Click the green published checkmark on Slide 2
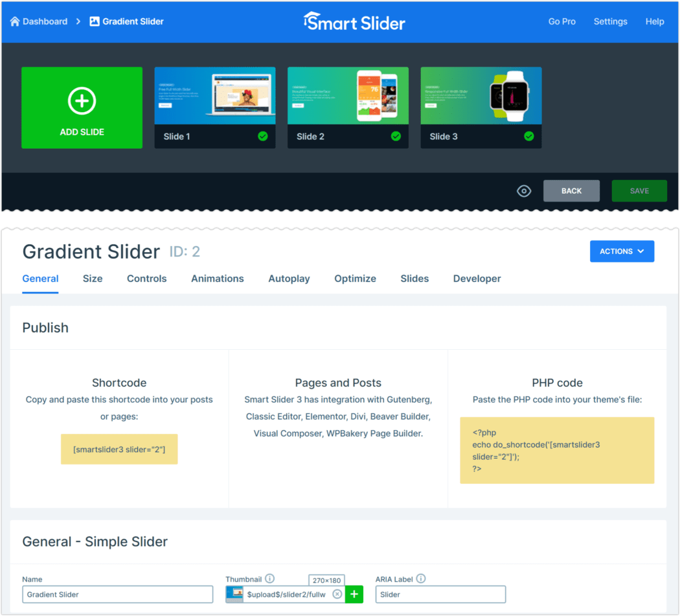680x616 pixels. [x=396, y=136]
